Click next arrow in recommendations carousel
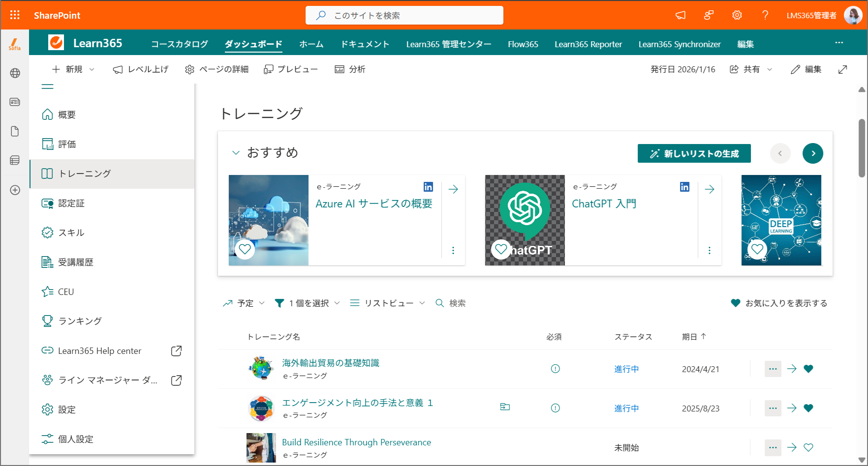 (813, 153)
